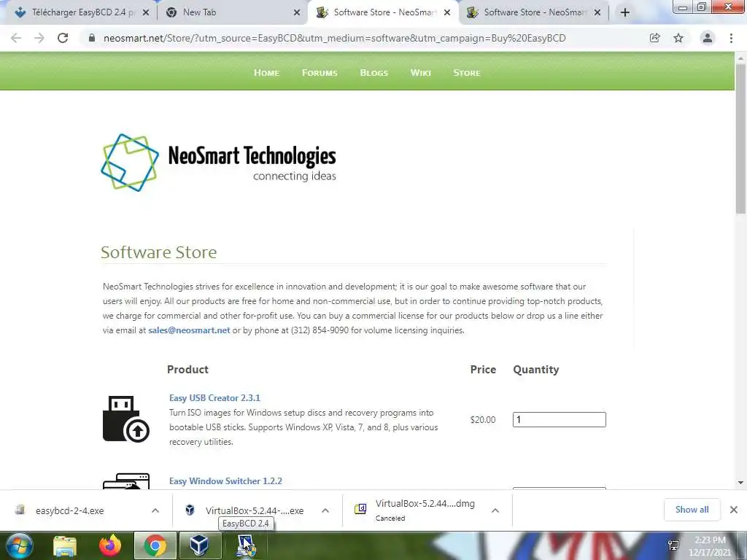Click the $20.00 price text
The height and width of the screenshot is (560, 747).
(483, 419)
